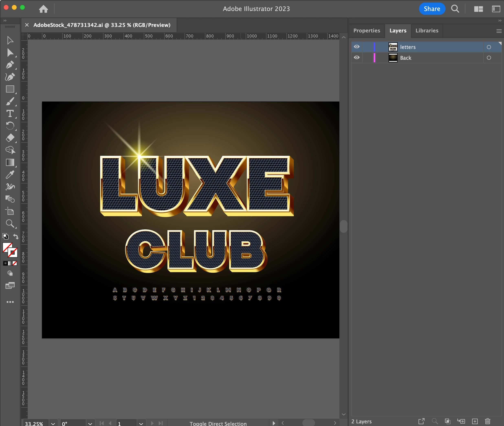
Task: Open the artboard navigation dropdown
Action: point(141,424)
